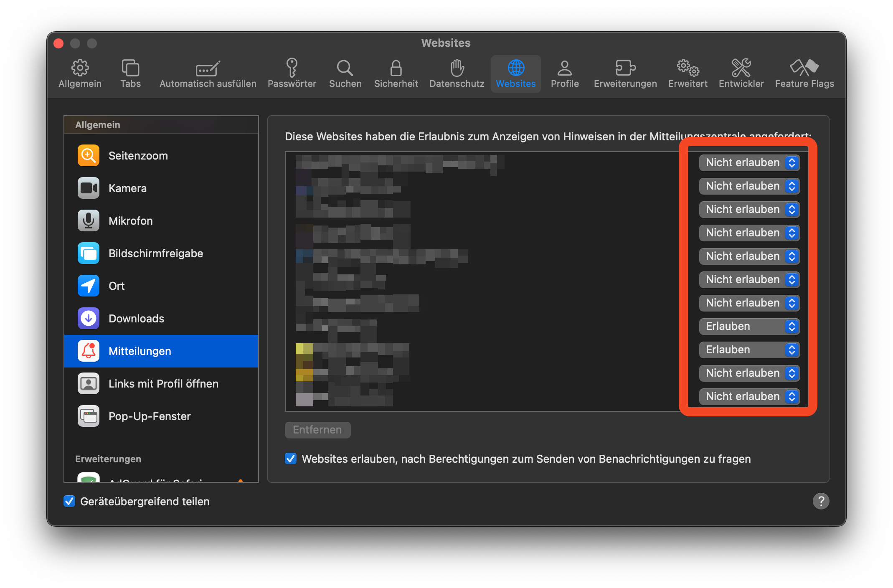893x588 pixels.
Task: Switch to the Sicherheit tab
Action: point(396,73)
